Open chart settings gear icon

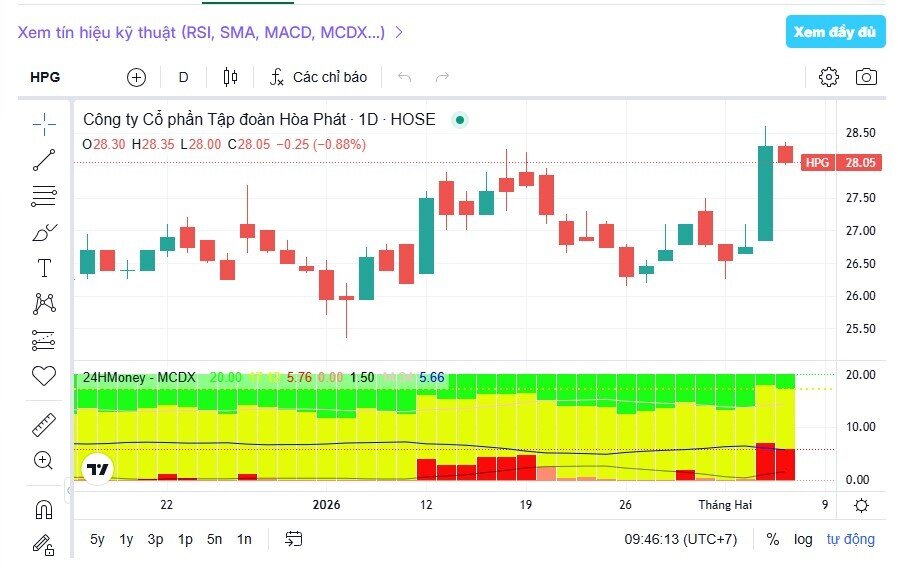tap(829, 77)
